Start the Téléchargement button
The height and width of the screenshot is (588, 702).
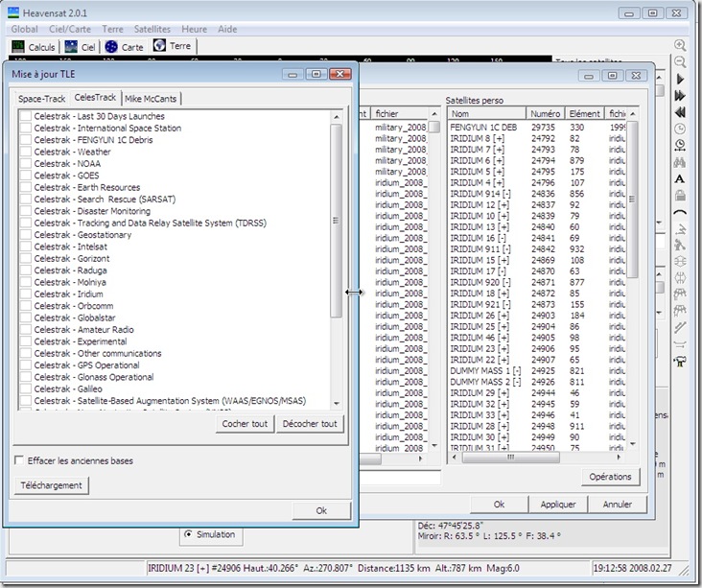coord(51,485)
